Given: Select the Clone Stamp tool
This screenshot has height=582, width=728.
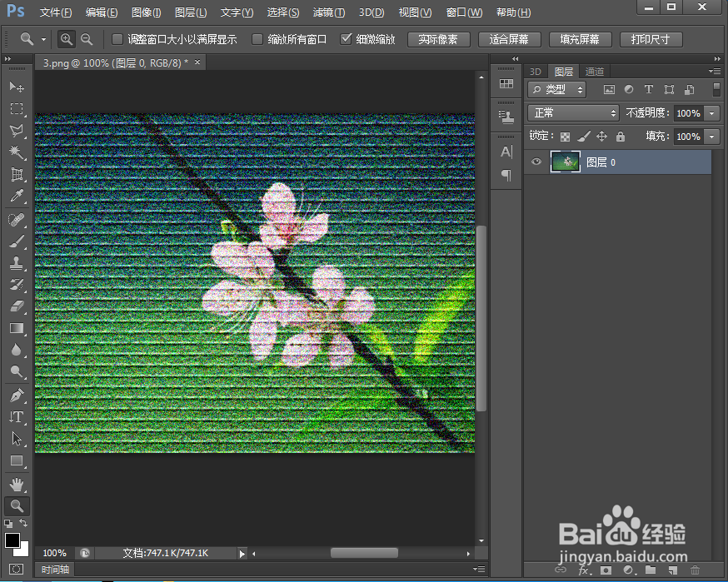Looking at the screenshot, I should tap(17, 263).
